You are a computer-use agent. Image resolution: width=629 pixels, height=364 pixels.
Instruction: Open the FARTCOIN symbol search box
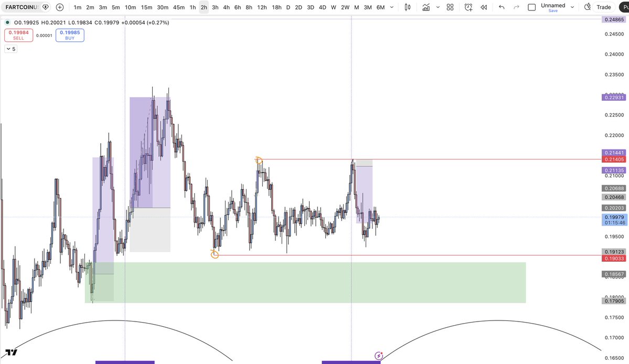pos(22,7)
